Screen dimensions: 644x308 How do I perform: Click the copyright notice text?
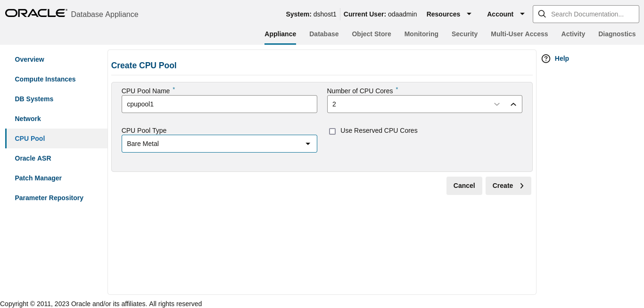[x=101, y=304]
